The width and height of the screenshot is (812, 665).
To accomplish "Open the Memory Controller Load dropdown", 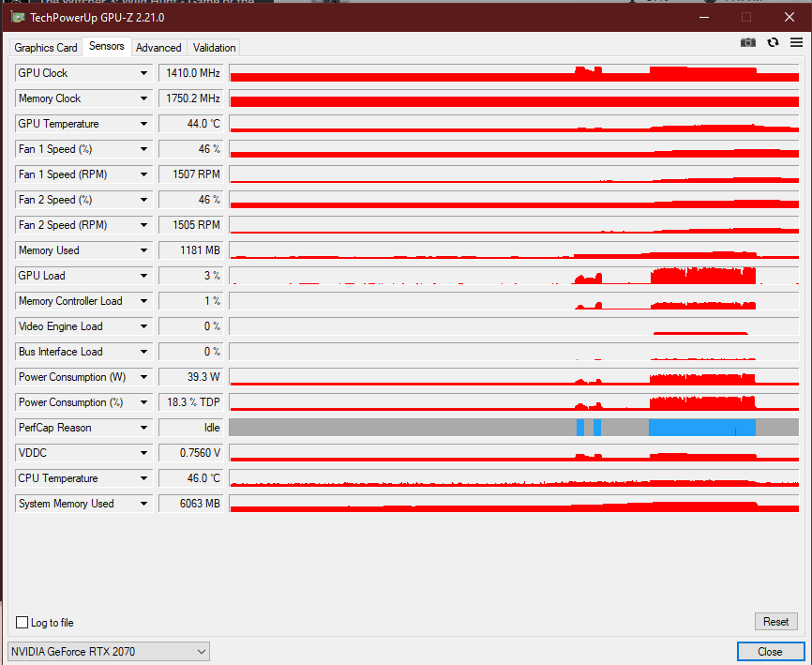I will [143, 301].
